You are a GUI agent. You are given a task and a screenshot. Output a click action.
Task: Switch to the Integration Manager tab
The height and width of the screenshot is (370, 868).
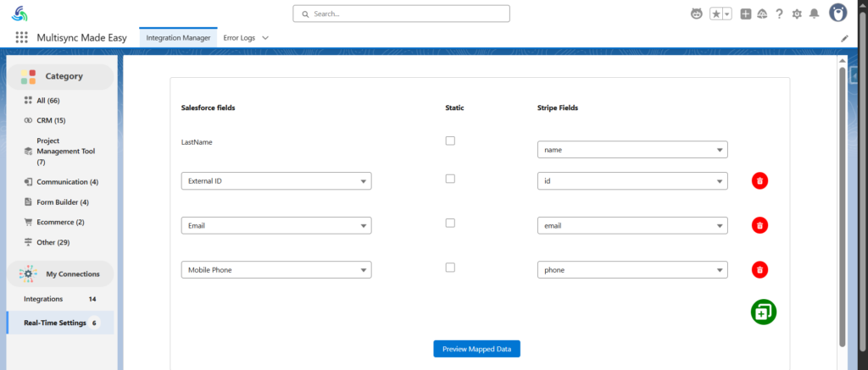(x=178, y=38)
